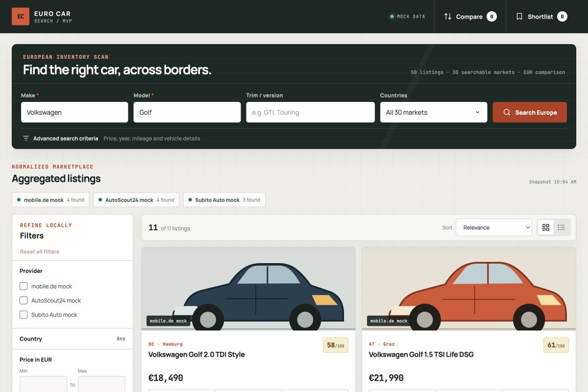
Task: Click Reset all filters link
Action: (40, 251)
